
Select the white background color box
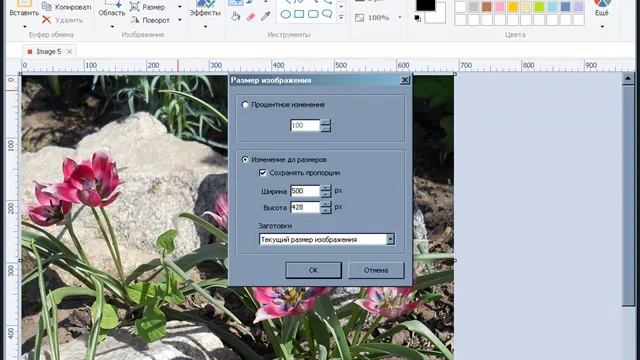click(x=438, y=16)
